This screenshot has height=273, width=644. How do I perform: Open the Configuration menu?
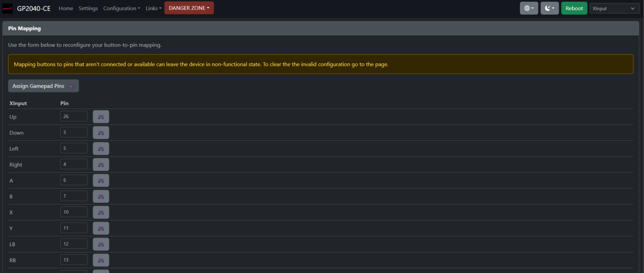pyautogui.click(x=121, y=9)
